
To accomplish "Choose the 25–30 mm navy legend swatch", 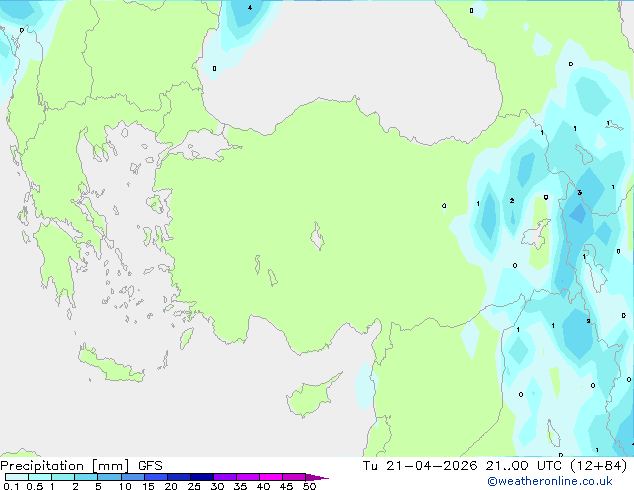I will click(202, 477).
